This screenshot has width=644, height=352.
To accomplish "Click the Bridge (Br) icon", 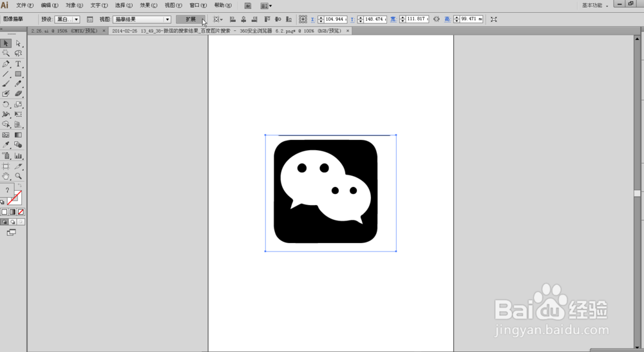I will point(248,6).
